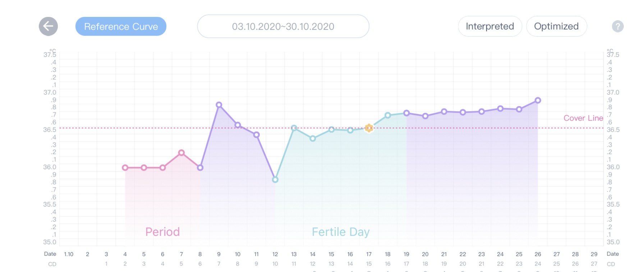Select the period data point on date 7

tap(181, 153)
